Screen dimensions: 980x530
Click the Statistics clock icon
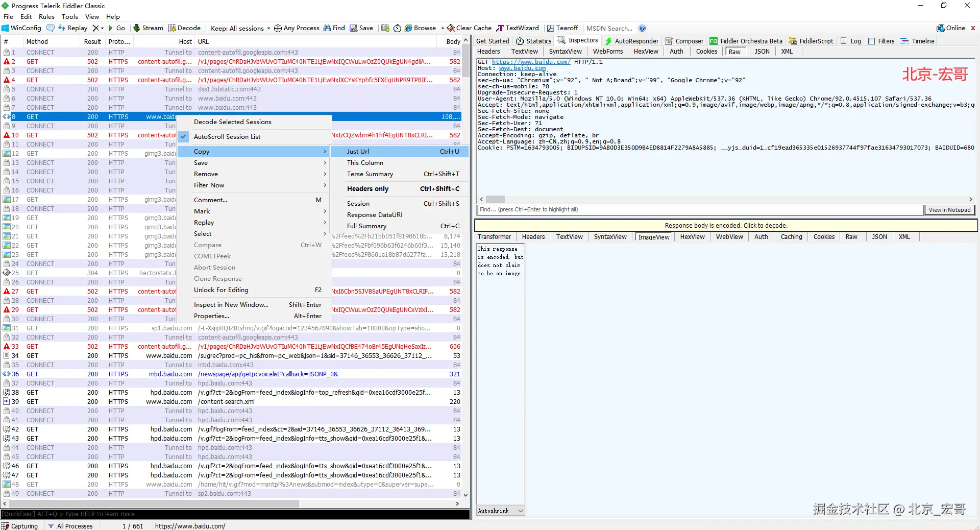point(520,41)
